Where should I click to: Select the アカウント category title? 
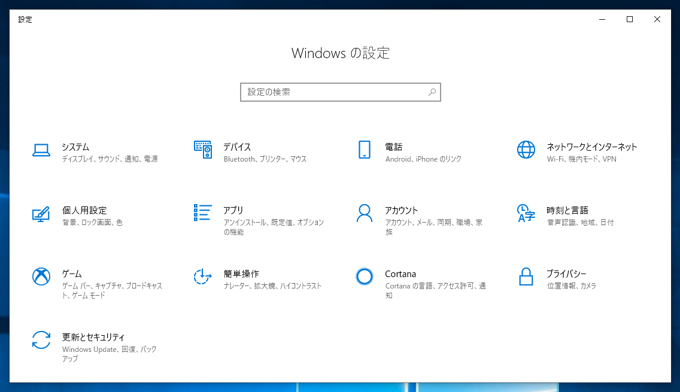pos(401,210)
